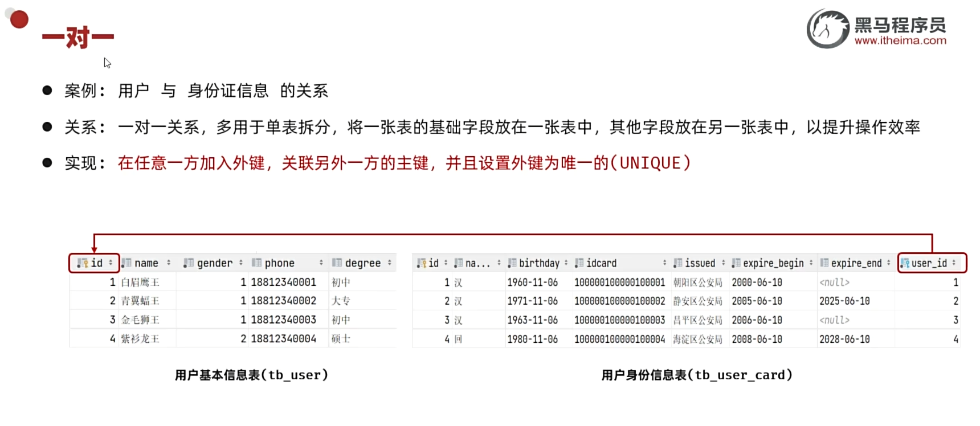The image size is (980, 426).
Task: Toggle sort arrows on tb_user id column
Action: [111, 263]
